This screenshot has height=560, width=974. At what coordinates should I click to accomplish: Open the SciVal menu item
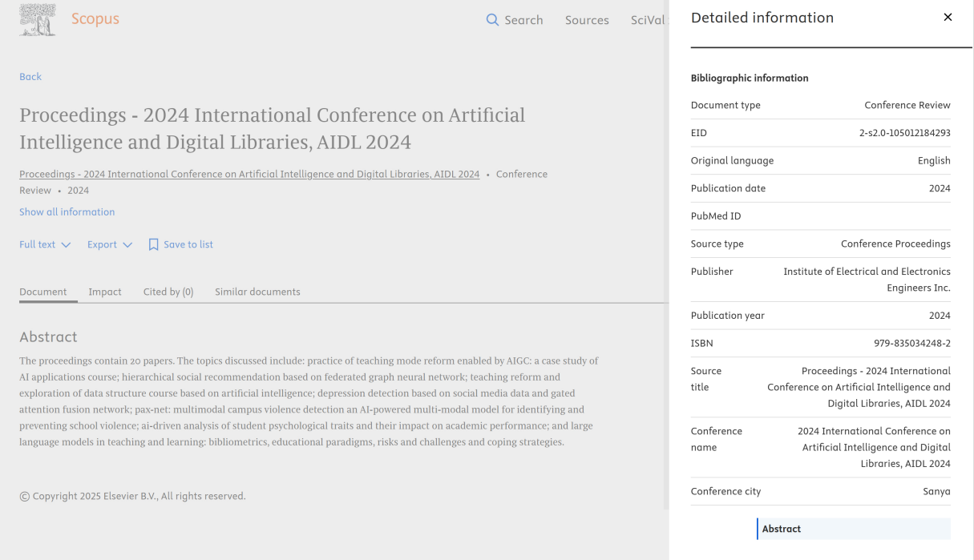coord(648,20)
